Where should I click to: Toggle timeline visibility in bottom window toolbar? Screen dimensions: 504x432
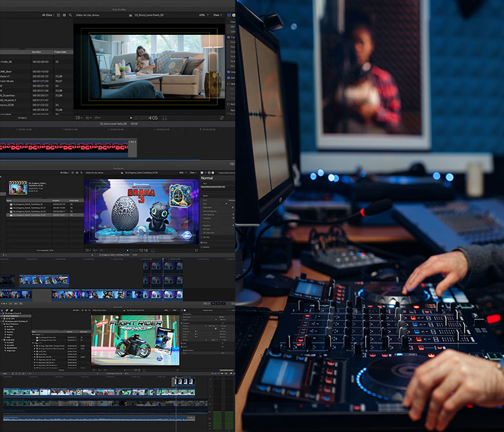[218, 303]
